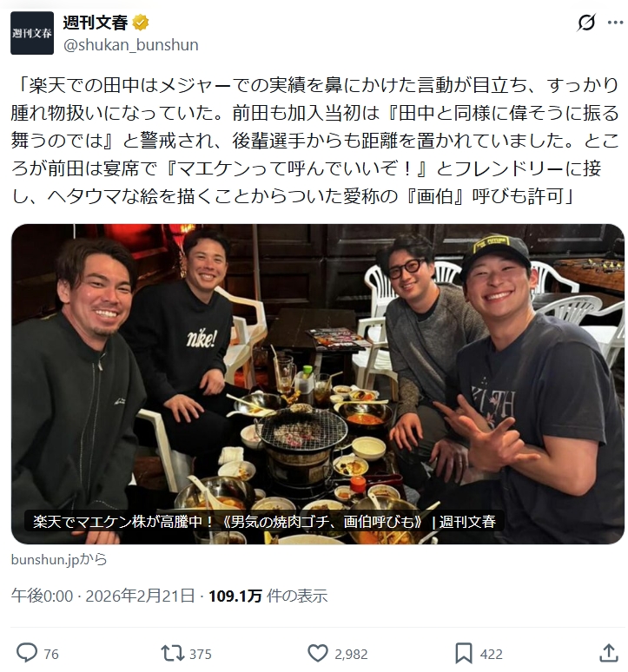
Task: Open the yakiniku article photo card
Action: [318, 384]
